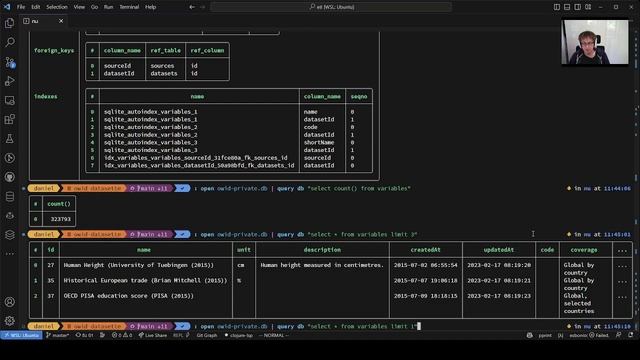This screenshot has width=640, height=360.
Task: Click the current prompt 'limit 1' command line
Action: 308,326
